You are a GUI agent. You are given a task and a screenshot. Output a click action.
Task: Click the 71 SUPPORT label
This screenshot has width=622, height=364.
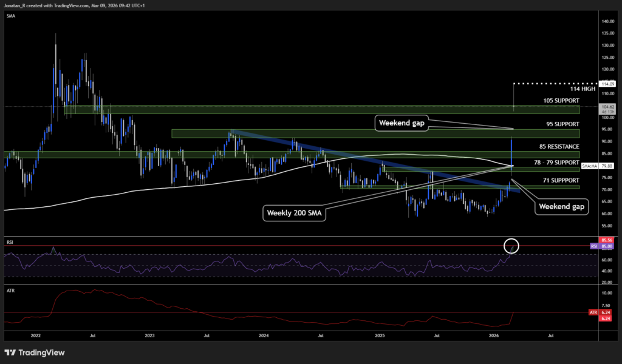[x=562, y=181]
